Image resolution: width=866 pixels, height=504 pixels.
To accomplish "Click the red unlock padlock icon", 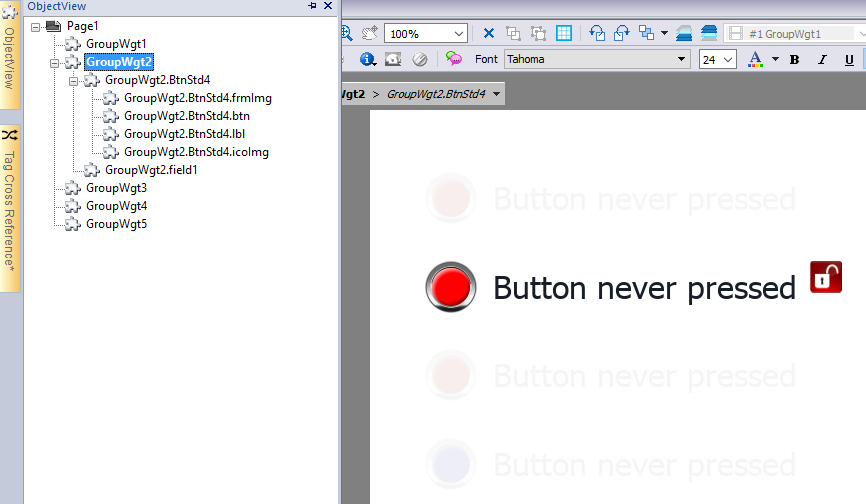I will coord(825,276).
